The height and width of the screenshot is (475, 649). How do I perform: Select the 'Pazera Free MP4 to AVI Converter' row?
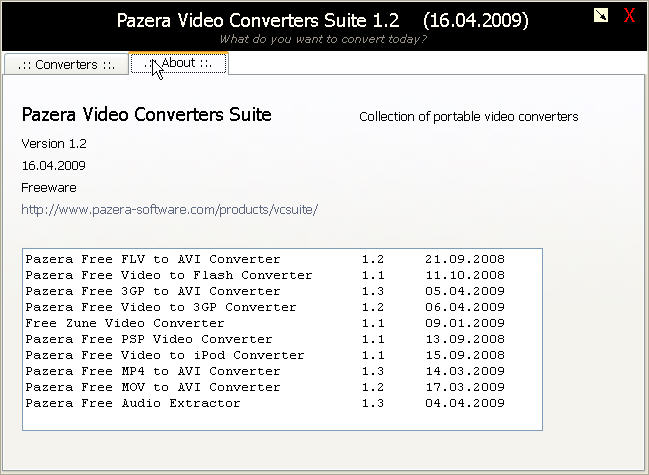(x=265, y=371)
